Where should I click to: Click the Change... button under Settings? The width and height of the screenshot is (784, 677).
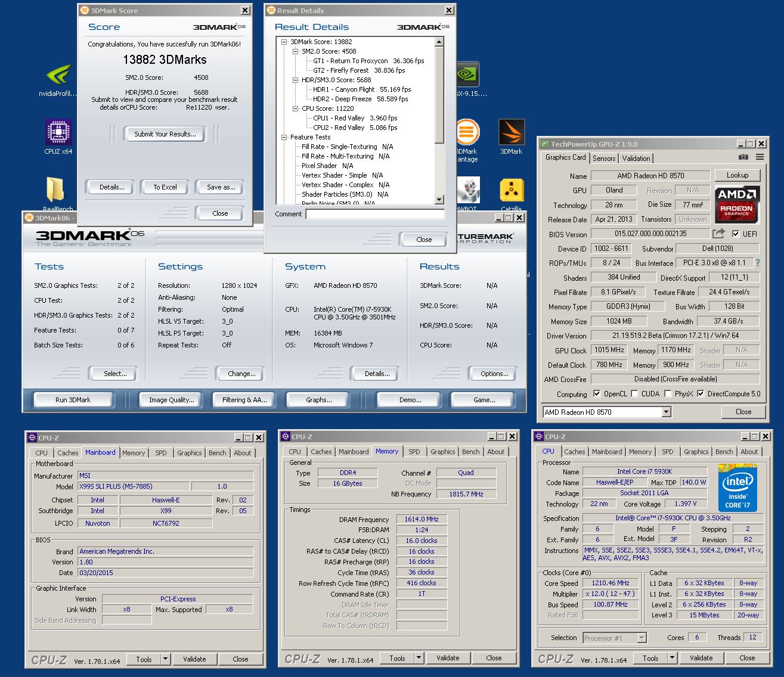[x=241, y=374]
